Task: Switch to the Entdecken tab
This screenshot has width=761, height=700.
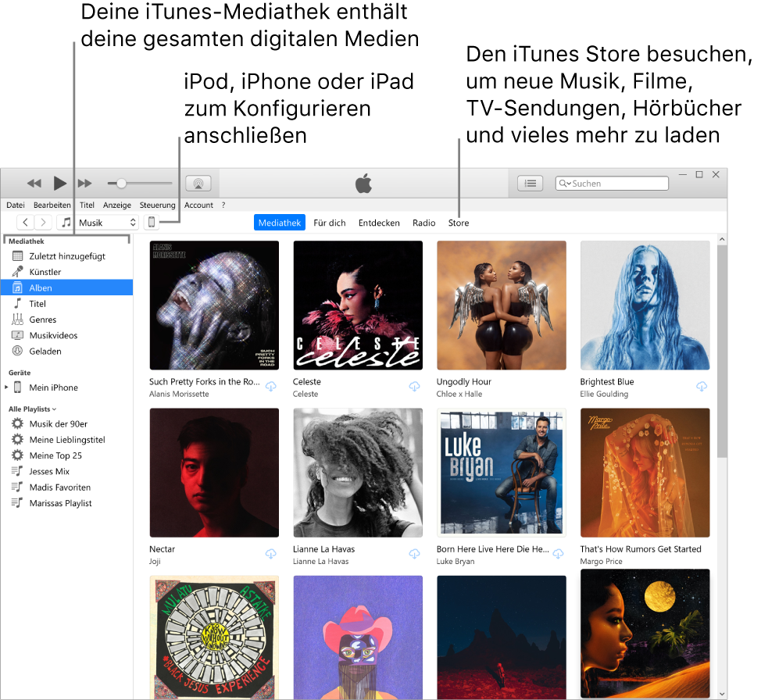Action: pyautogui.click(x=379, y=223)
